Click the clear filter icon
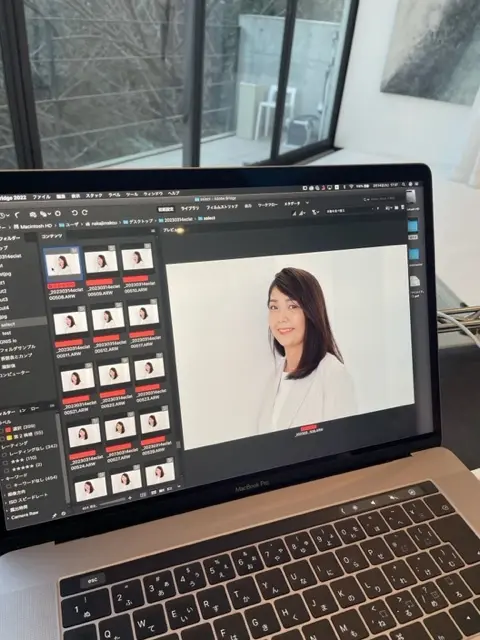 (63, 514)
